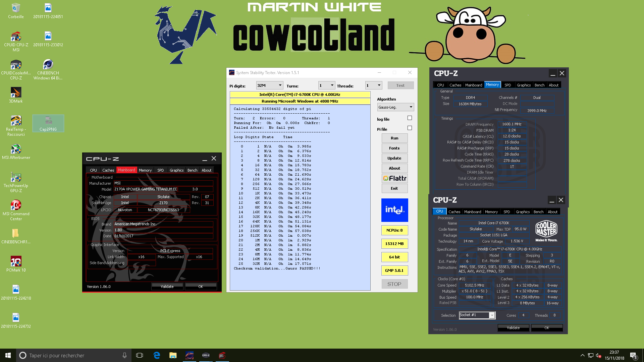The height and width of the screenshot is (362, 644).
Task: Click the Fonts button
Action: point(394,148)
